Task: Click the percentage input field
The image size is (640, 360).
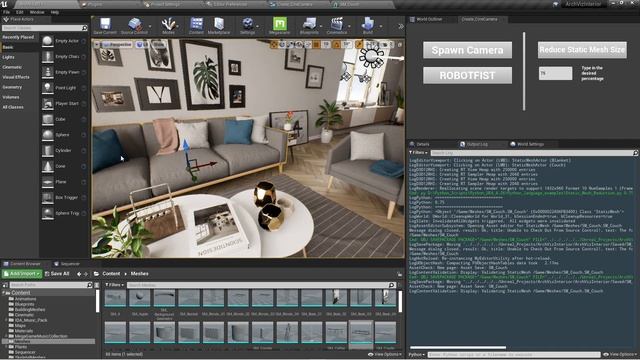Action: (555, 73)
